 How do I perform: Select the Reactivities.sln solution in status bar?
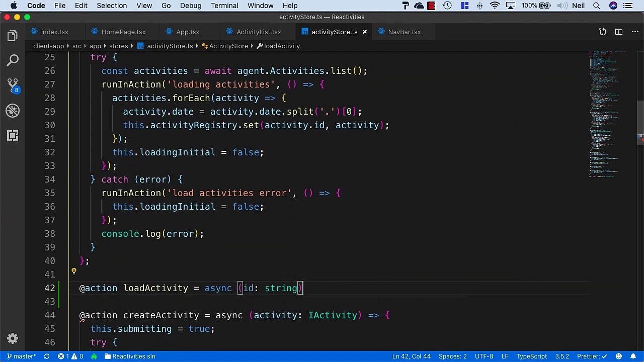(x=130, y=356)
